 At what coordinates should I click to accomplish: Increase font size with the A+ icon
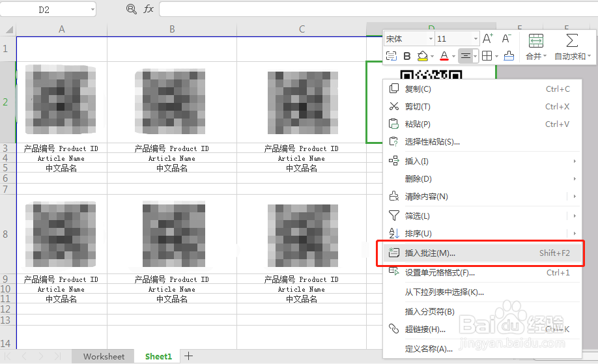point(488,38)
